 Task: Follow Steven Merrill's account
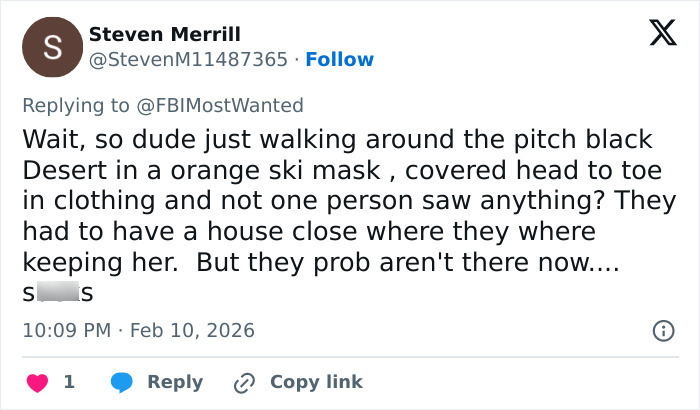tap(339, 59)
